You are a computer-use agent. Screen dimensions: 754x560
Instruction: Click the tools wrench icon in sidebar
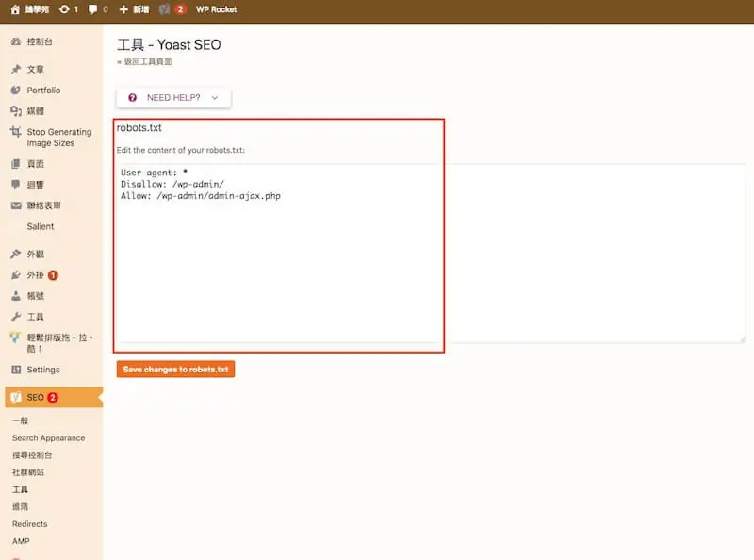(x=16, y=317)
